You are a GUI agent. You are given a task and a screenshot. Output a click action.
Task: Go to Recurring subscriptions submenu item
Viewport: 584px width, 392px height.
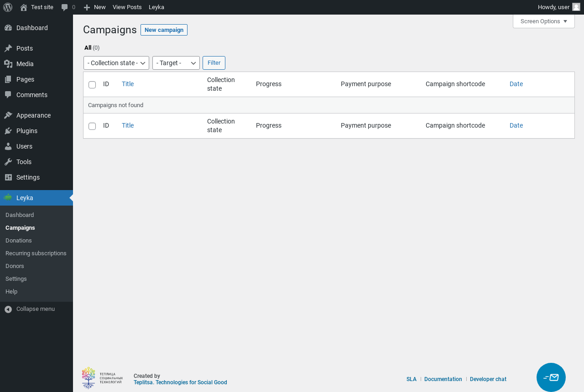click(36, 253)
